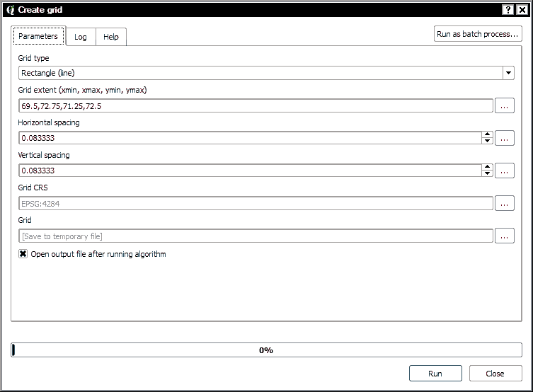533x392 pixels.
Task: Click the QGIS logo in title bar
Action: pyautogui.click(x=10, y=10)
